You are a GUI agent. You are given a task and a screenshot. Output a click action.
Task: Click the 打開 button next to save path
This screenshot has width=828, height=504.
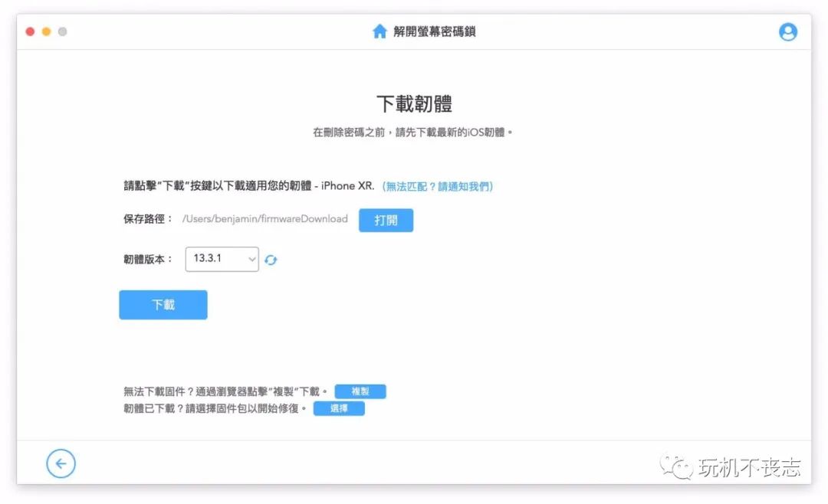pyautogui.click(x=386, y=220)
